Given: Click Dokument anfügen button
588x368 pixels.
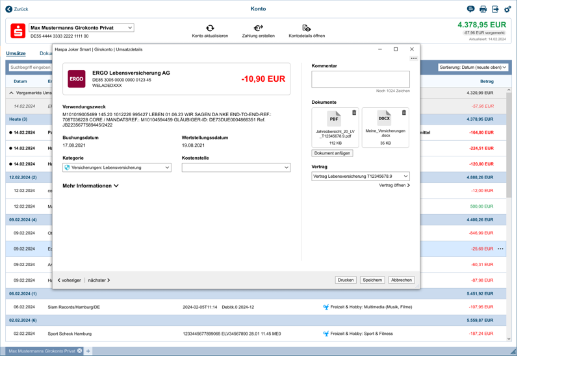Looking at the screenshot, I should click(332, 153).
